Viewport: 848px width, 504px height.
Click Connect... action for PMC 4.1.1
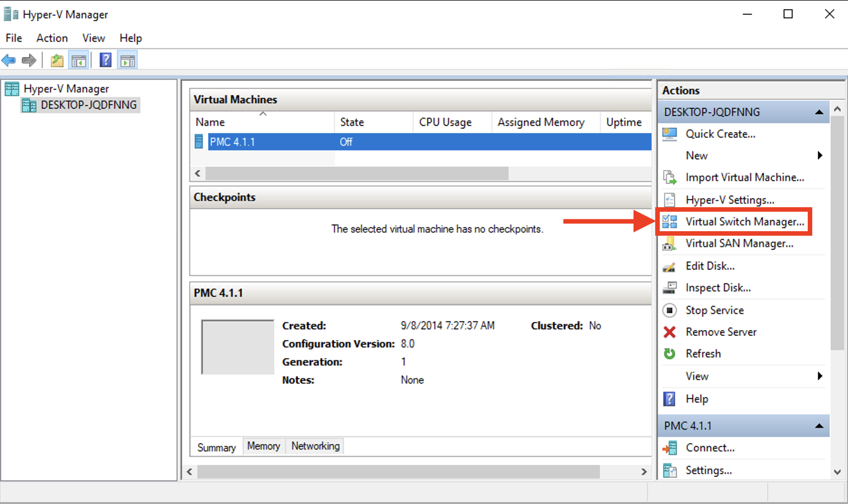click(x=710, y=448)
